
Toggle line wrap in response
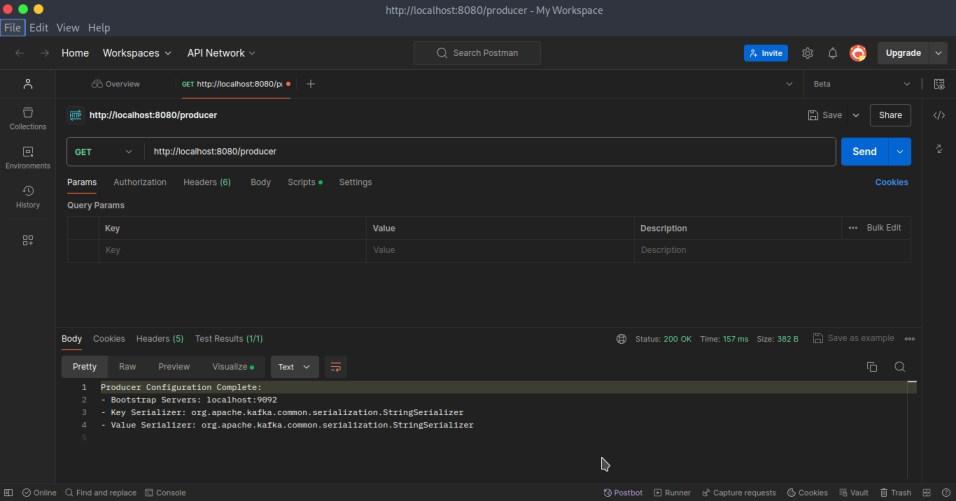pyautogui.click(x=335, y=367)
